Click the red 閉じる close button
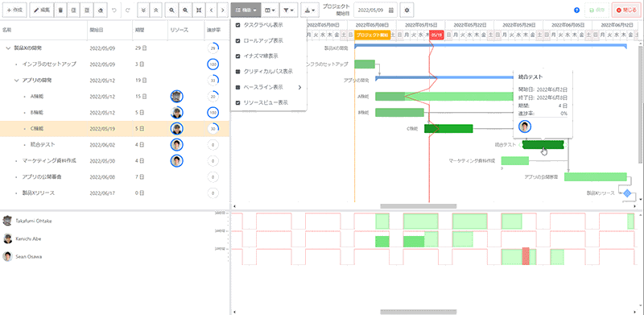The height and width of the screenshot is (315, 644). pyautogui.click(x=625, y=10)
